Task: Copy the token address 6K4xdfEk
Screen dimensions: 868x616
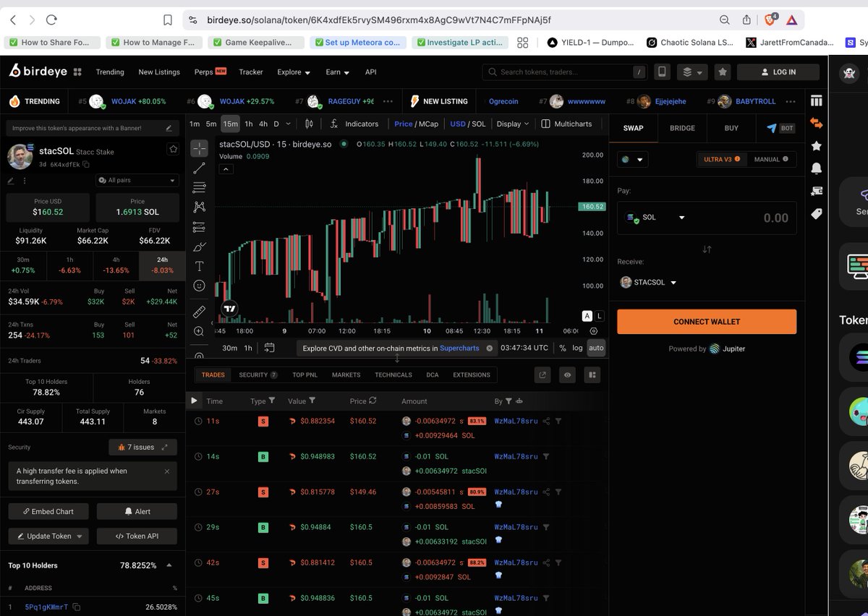Action: [x=86, y=165]
